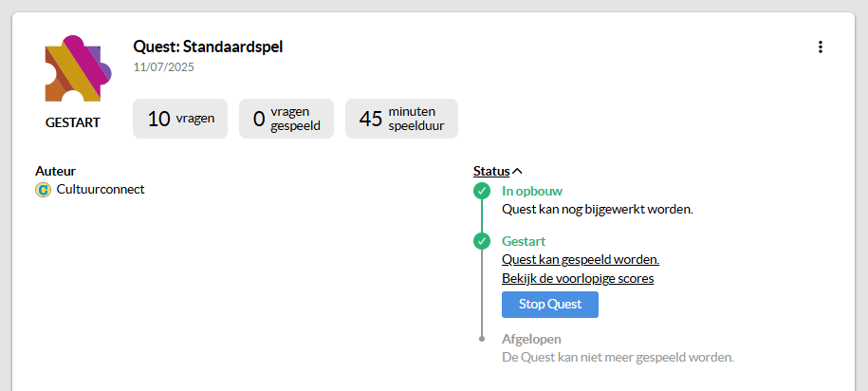This screenshot has width=868, height=391.
Task: Open the three-dot options menu
Action: tap(821, 47)
